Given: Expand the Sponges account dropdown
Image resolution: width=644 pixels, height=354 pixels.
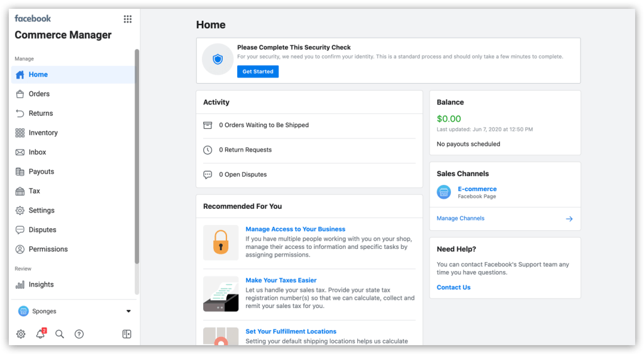Looking at the screenshot, I should tap(128, 311).
